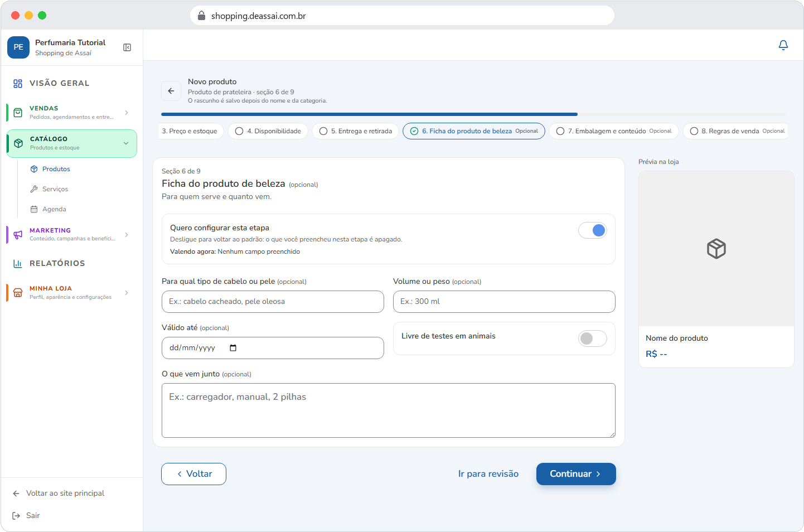This screenshot has height=532, width=804.
Task: Collapse sidebar using the panel icon
Action: [x=127, y=47]
